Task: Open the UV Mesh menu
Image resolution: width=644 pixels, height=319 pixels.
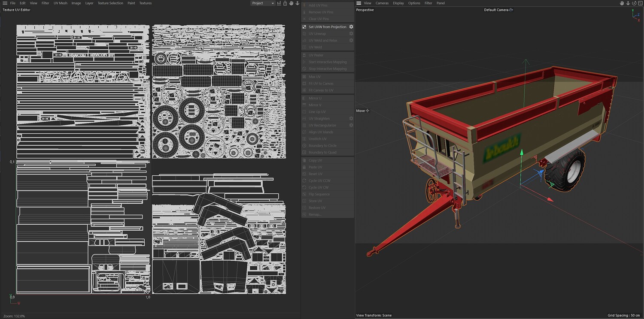Action: click(x=61, y=3)
